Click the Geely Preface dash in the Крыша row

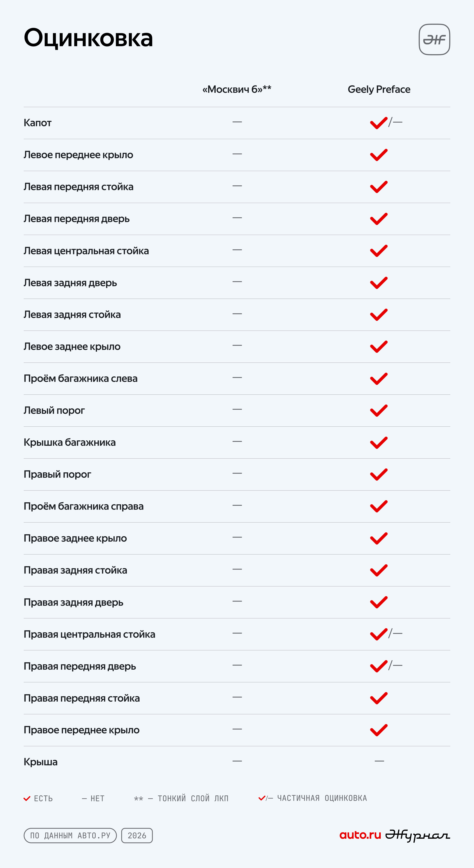pos(379,761)
